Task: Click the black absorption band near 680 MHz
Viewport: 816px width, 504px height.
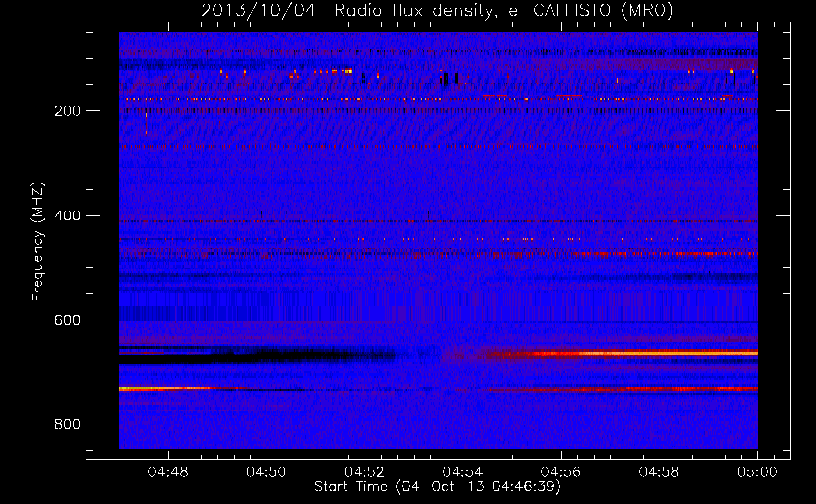Action: (257, 357)
